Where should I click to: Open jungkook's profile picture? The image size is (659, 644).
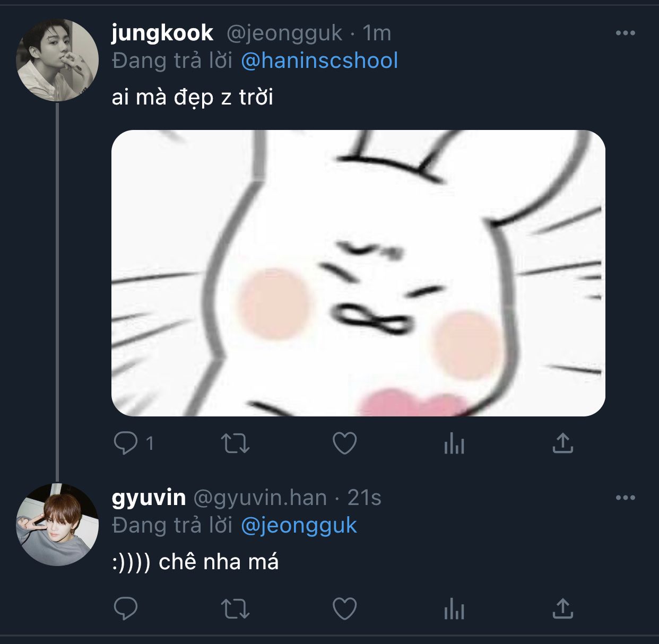click(x=57, y=60)
